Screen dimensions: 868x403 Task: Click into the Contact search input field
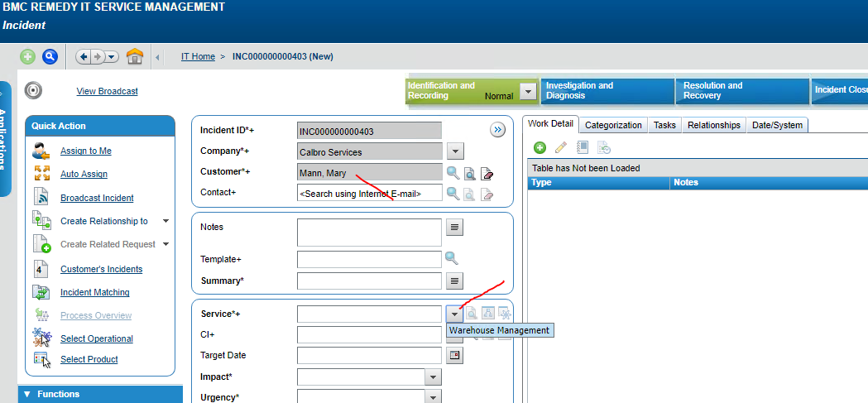click(370, 193)
